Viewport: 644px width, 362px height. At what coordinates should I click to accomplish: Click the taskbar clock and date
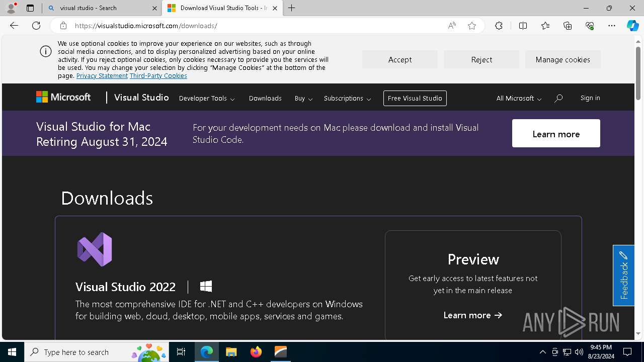[x=602, y=352]
